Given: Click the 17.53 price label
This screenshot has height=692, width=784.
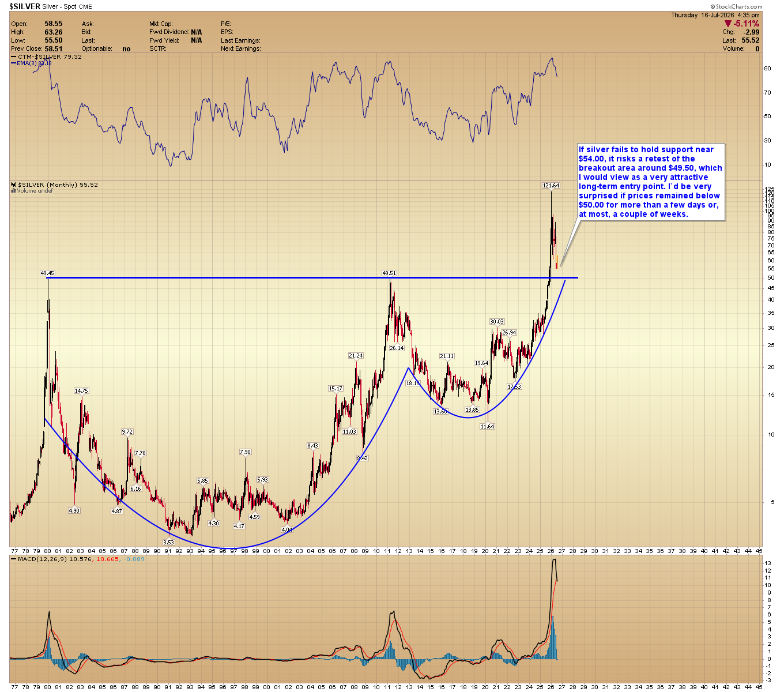Looking at the screenshot, I should 514,387.
